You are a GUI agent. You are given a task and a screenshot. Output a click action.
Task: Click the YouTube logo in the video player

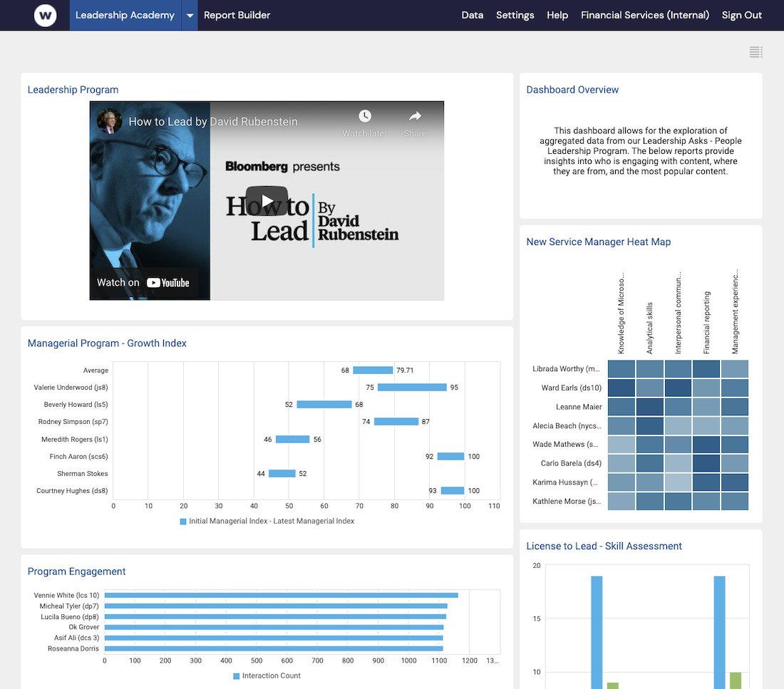pos(169,282)
